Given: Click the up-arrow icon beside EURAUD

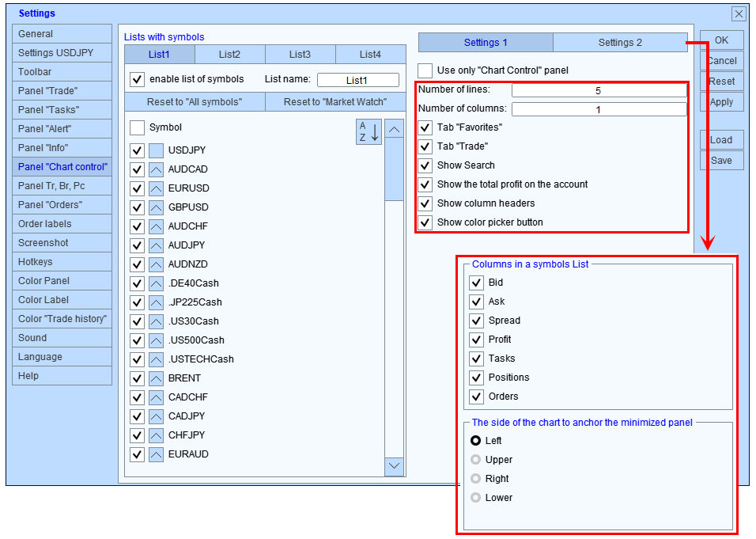Looking at the screenshot, I should click(156, 454).
